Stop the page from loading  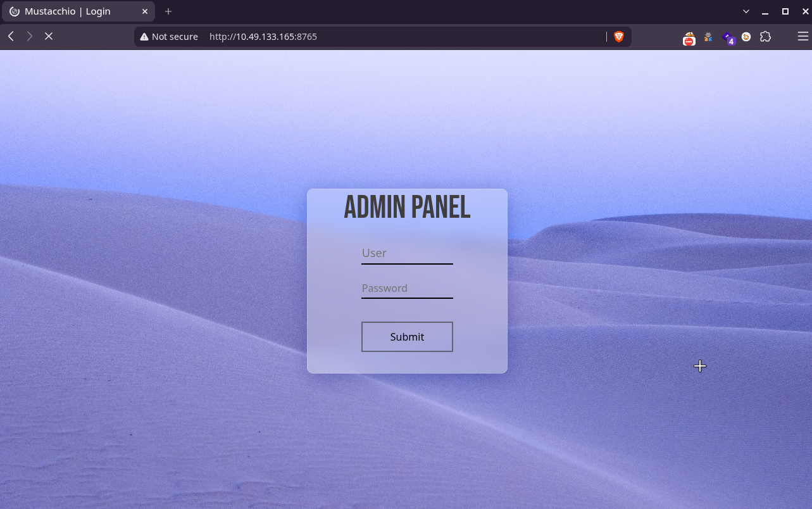(x=48, y=37)
